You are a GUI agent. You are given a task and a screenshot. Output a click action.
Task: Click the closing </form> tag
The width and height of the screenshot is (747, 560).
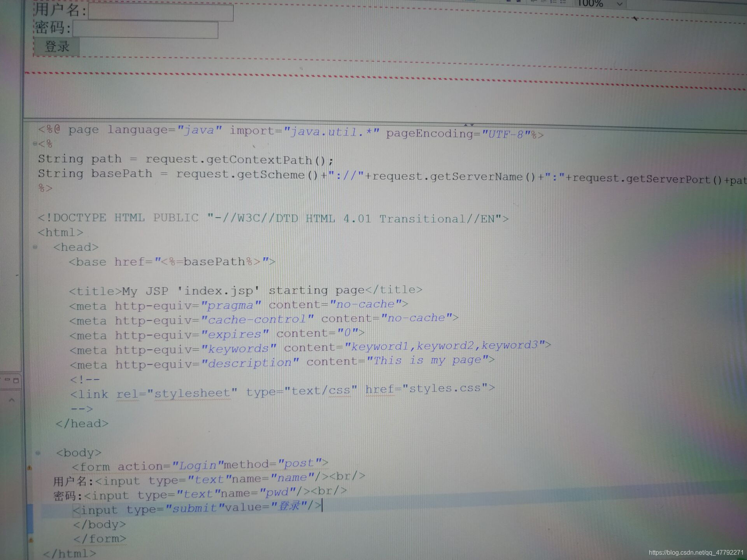[x=100, y=539]
